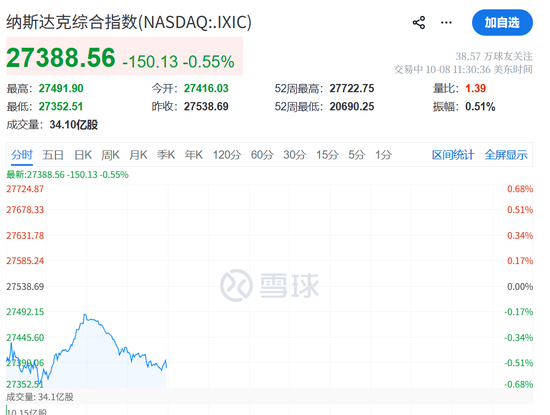The width and height of the screenshot is (550, 415).
Task: Click the 27492.15 price axis label
Action: point(25,312)
